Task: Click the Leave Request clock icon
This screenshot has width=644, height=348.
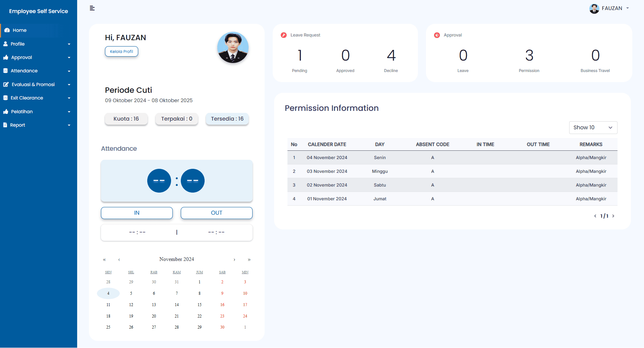Action: 284,35
